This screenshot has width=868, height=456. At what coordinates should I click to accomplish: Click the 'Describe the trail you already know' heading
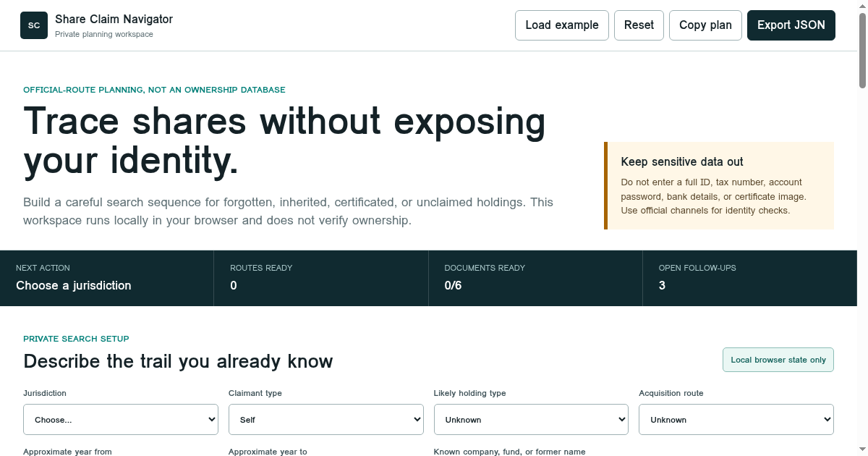coord(178,361)
